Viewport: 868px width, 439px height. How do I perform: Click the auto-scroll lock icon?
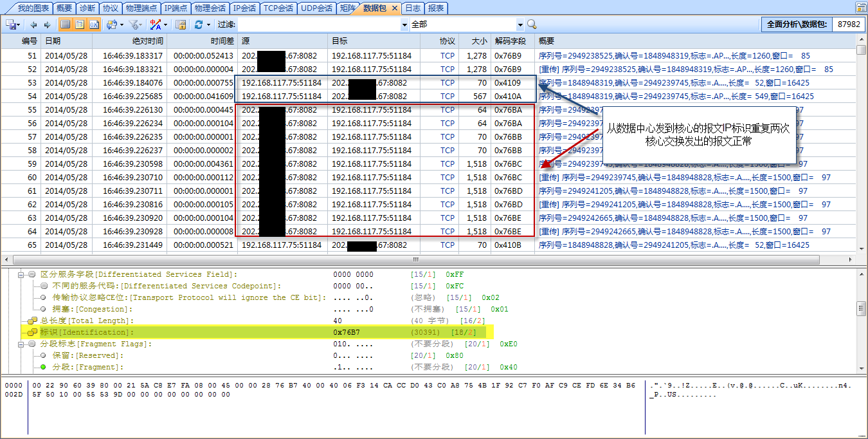coord(181,24)
